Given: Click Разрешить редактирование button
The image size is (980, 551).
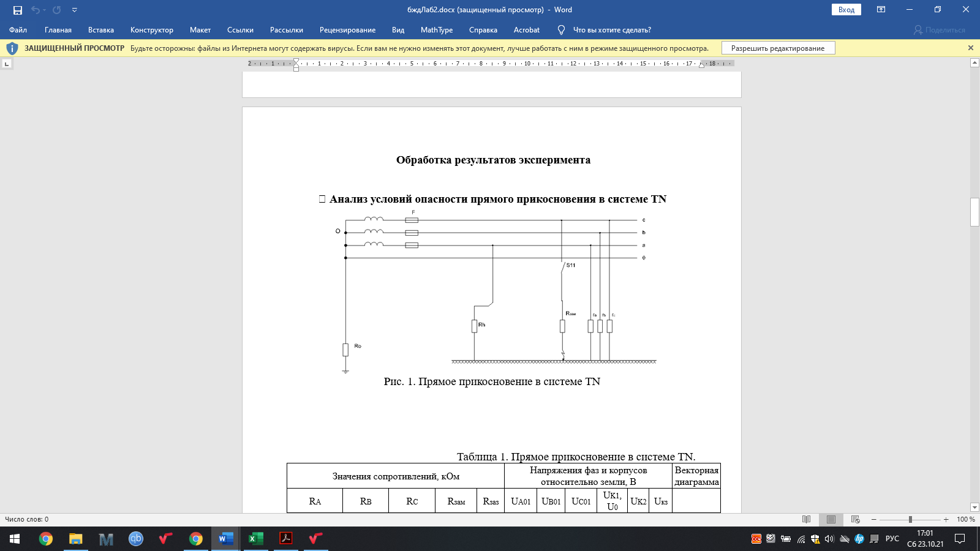Looking at the screenshot, I should tap(778, 48).
